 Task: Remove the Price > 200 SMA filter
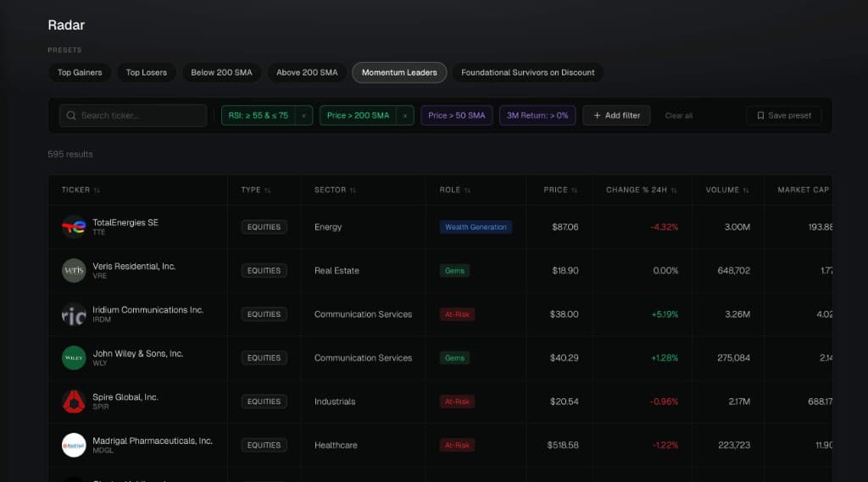405,116
